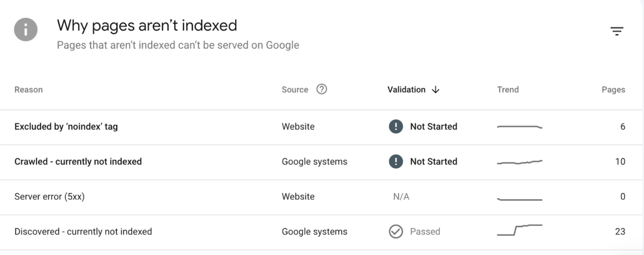Screen dimensions: 644x255
Task: Click the Validation sort arrow icon
Action: click(x=435, y=90)
